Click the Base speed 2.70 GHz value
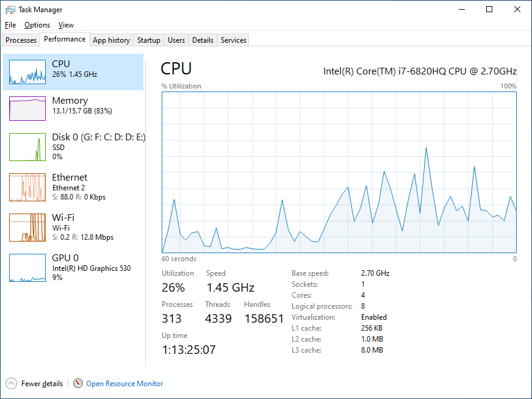The image size is (532, 399). (x=375, y=273)
